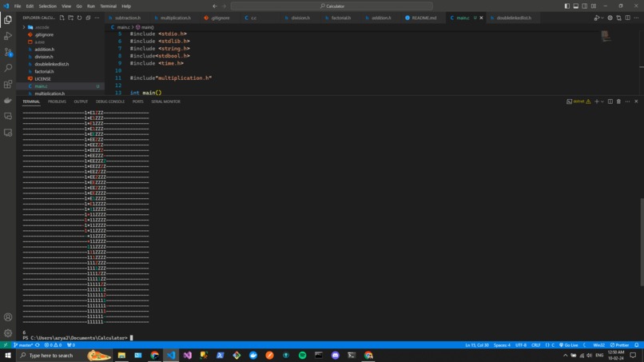This screenshot has height=362, width=644.
Task: Select C language mode in status bar
Action: [550, 345]
